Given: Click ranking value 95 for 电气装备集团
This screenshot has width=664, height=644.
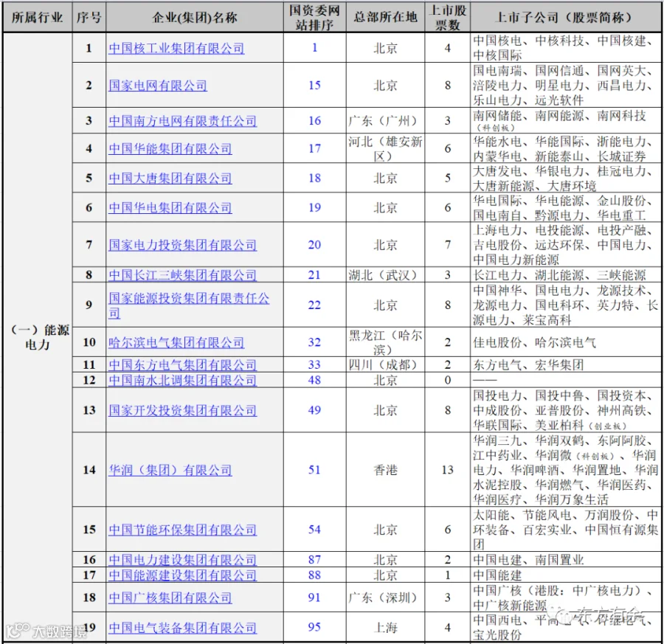Looking at the screenshot, I should 314,627.
